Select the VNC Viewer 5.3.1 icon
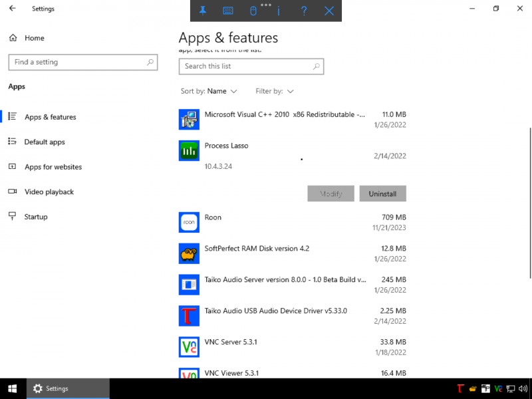The image size is (532, 399). click(189, 373)
